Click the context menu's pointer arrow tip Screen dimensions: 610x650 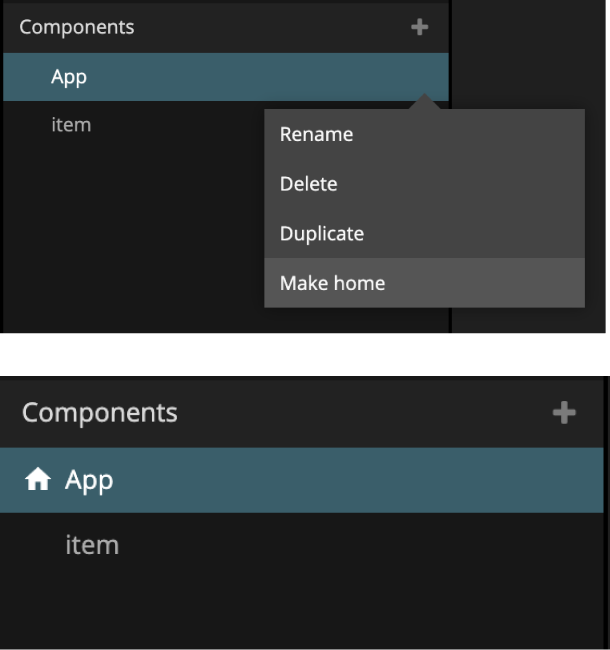(x=425, y=97)
